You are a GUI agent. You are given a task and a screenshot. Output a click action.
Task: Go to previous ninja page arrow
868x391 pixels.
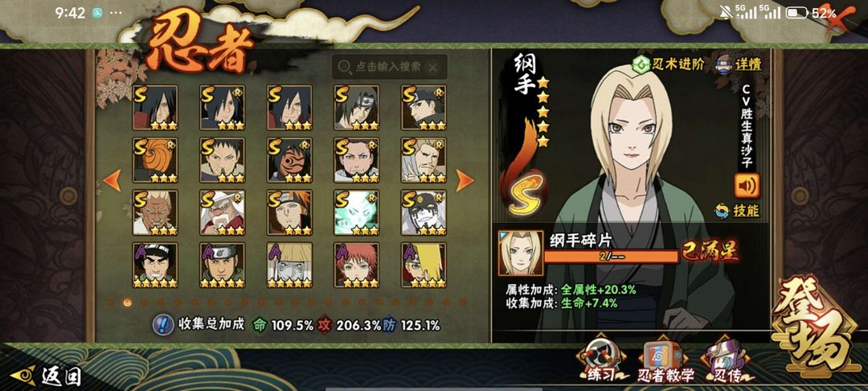pos(112,180)
